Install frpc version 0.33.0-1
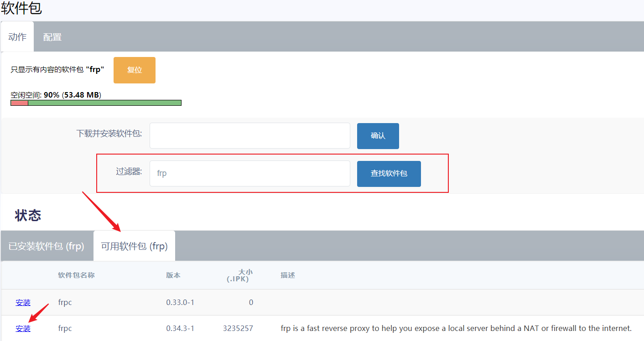This screenshot has height=341, width=644. click(x=23, y=302)
